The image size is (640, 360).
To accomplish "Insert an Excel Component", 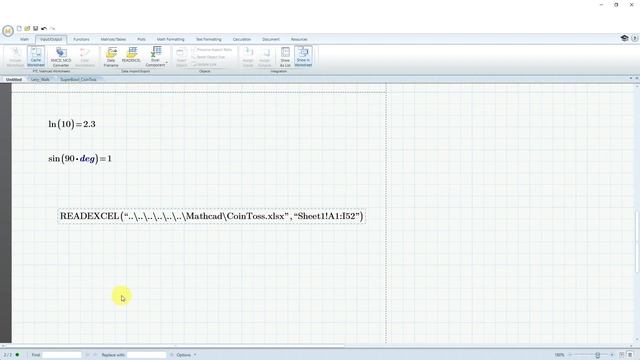I will click(x=156, y=57).
